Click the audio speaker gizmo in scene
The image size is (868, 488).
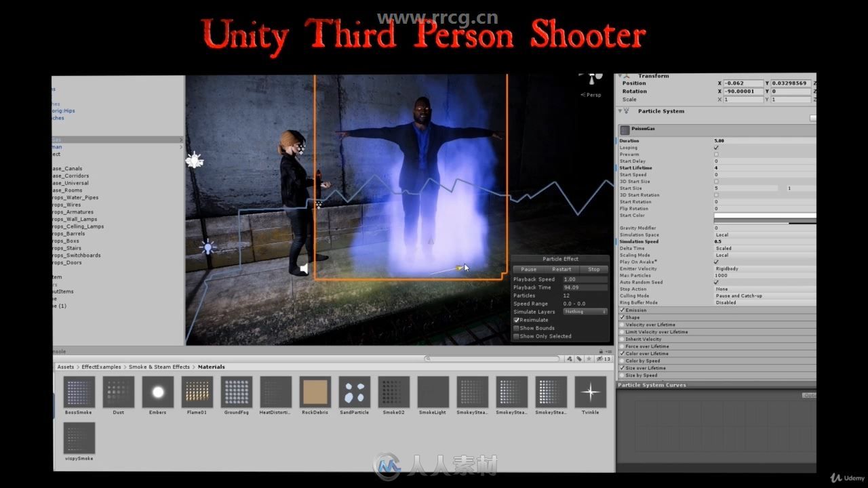(x=304, y=269)
